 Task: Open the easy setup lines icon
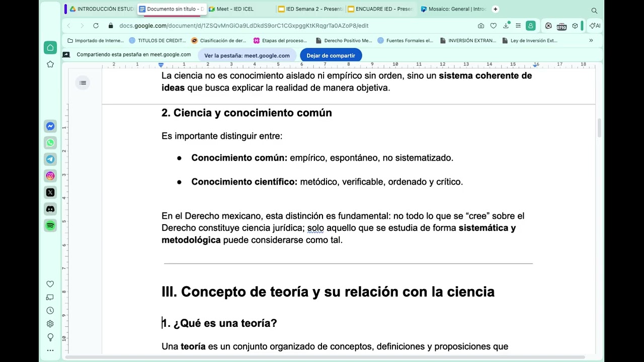[x=518, y=26]
